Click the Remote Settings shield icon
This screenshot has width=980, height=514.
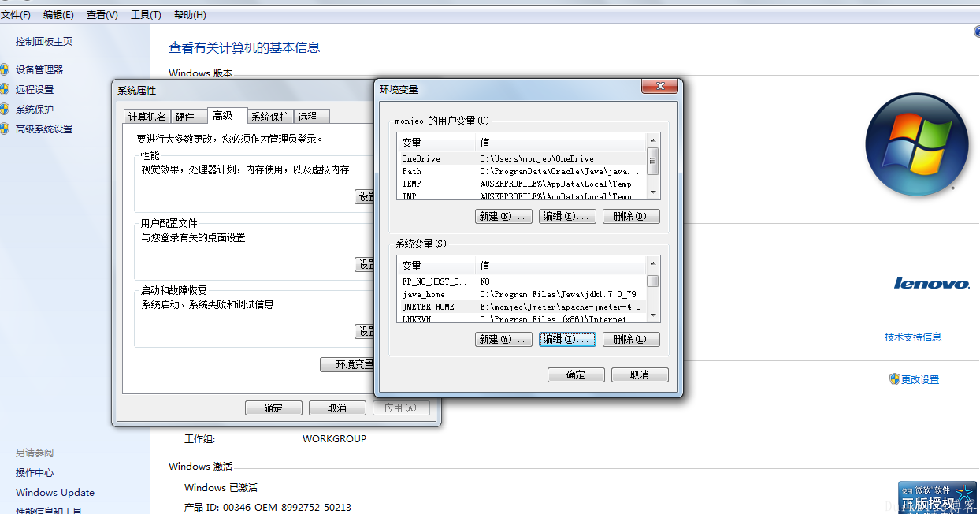click(4, 89)
